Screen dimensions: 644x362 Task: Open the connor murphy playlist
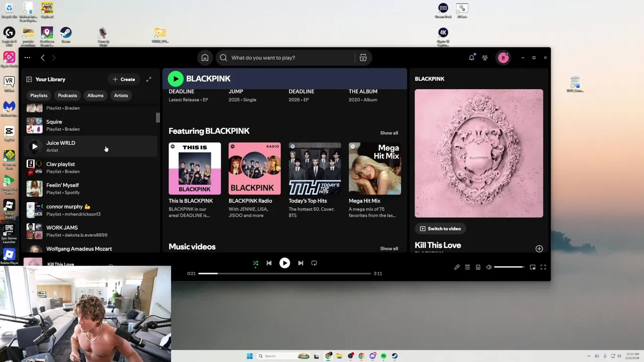[91, 210]
